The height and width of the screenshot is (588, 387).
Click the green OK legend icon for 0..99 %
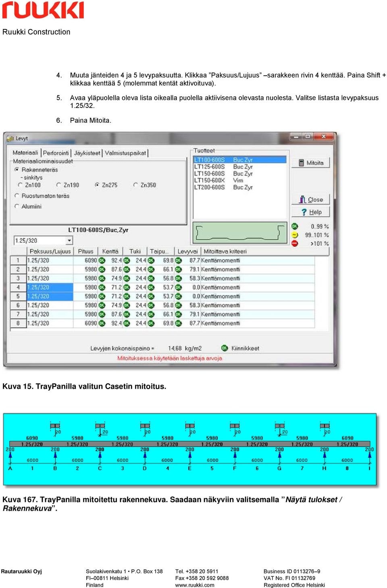[x=295, y=226]
